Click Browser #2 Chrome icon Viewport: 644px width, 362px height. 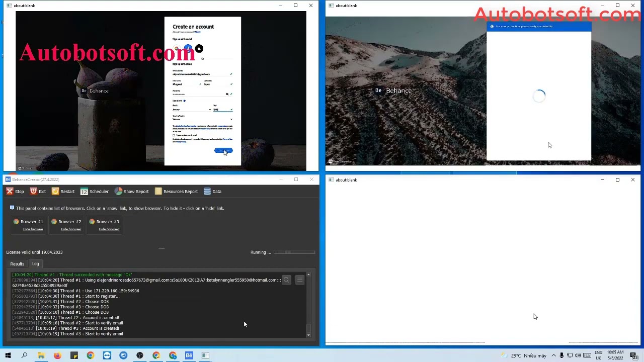pos(54,221)
